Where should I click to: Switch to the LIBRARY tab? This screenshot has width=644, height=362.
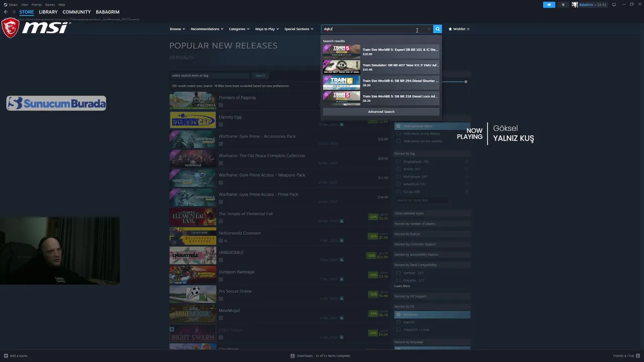(x=48, y=12)
